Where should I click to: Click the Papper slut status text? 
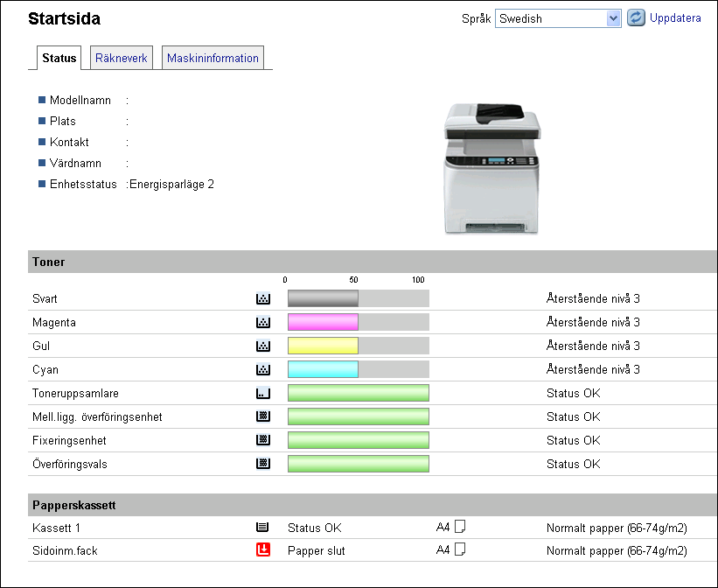coord(317,550)
